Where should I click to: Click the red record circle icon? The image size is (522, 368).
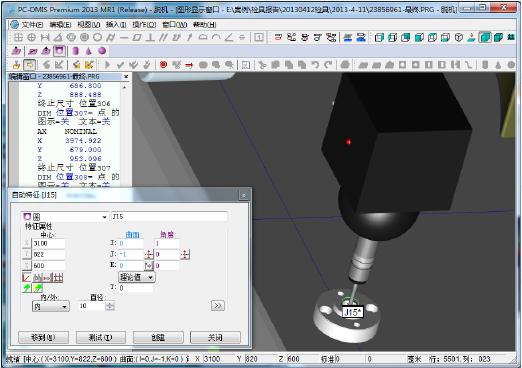point(163,64)
